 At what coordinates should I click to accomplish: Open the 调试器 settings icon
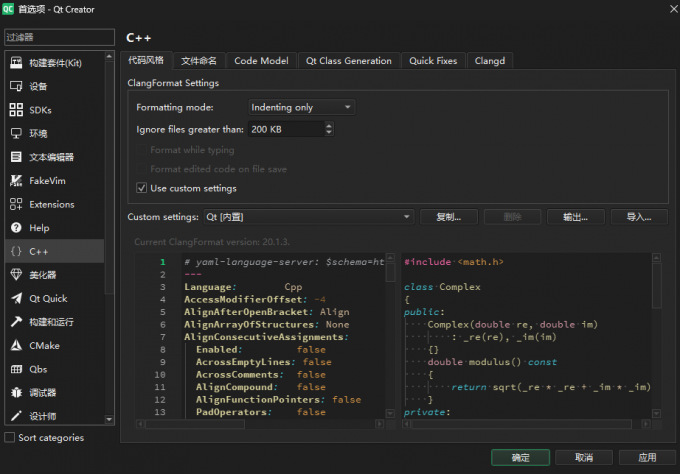(15, 392)
